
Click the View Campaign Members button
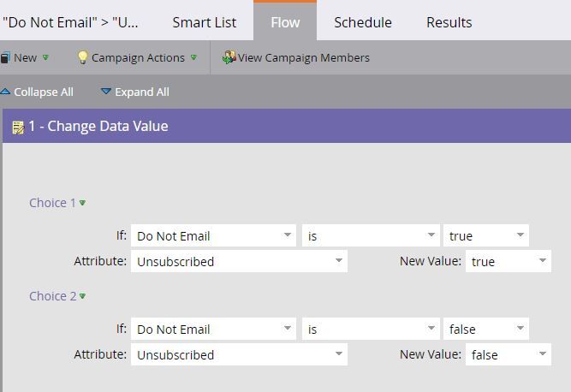(303, 58)
